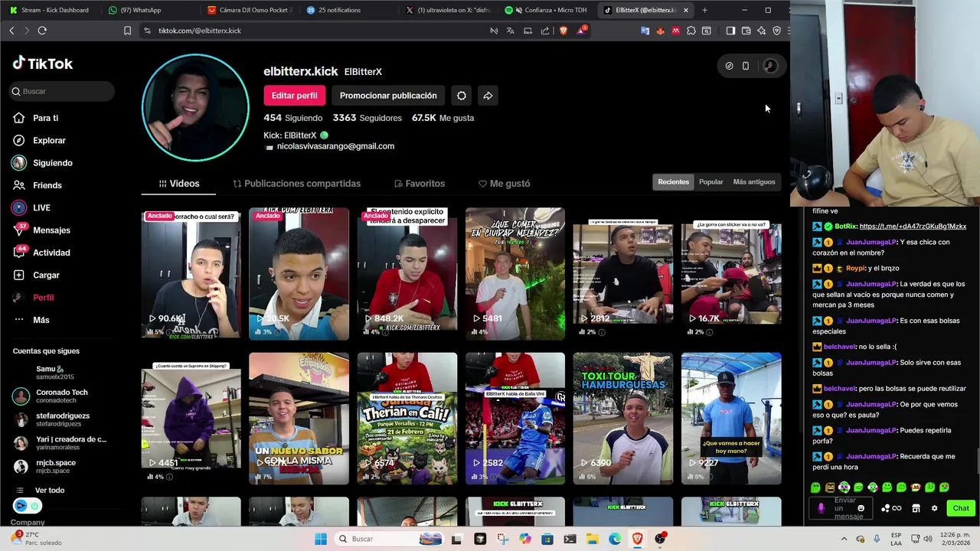Open Cargar upload page
The image size is (980, 551).
click(x=36, y=275)
